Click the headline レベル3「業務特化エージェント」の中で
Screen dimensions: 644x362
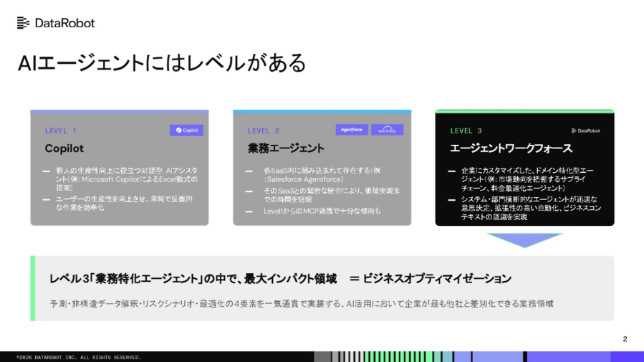tap(193, 279)
